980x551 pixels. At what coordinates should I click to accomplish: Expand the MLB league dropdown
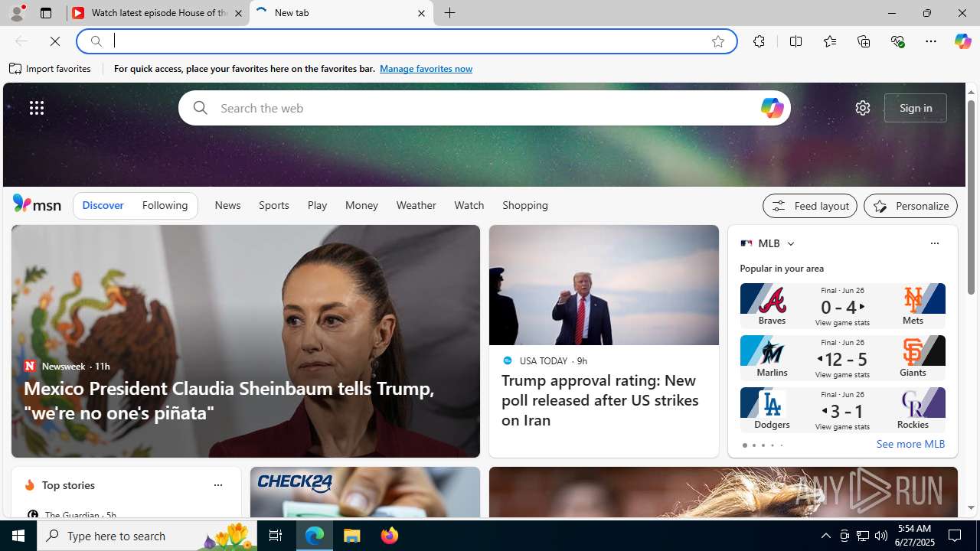point(790,243)
